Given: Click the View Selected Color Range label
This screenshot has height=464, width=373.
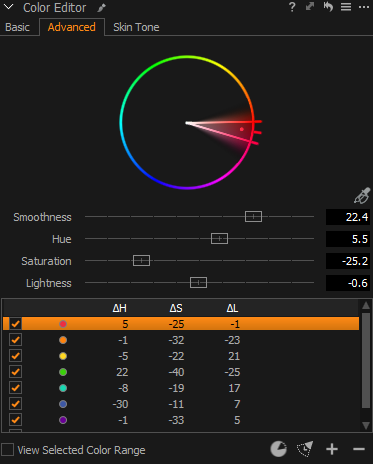Looking at the screenshot, I should click(x=81, y=450).
